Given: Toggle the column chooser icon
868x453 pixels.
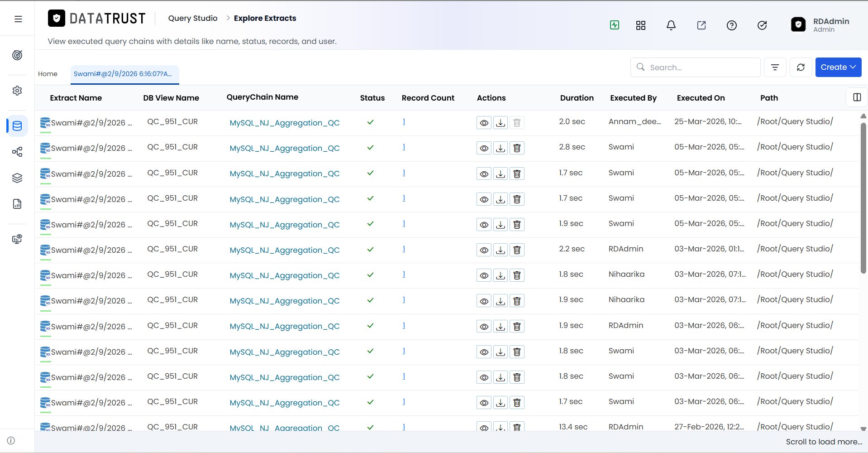Looking at the screenshot, I should tap(857, 97).
